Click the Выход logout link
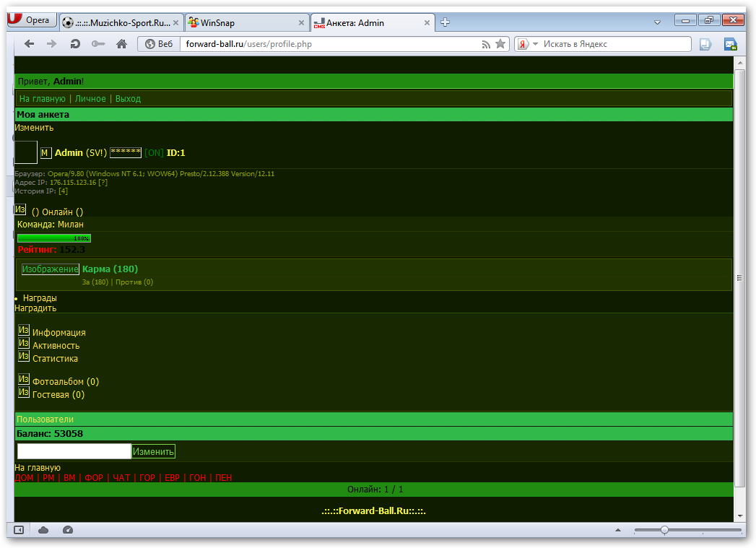 point(128,99)
